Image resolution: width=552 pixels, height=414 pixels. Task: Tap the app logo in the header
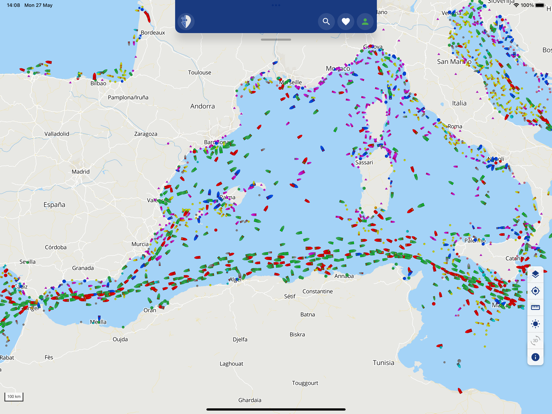point(186,21)
